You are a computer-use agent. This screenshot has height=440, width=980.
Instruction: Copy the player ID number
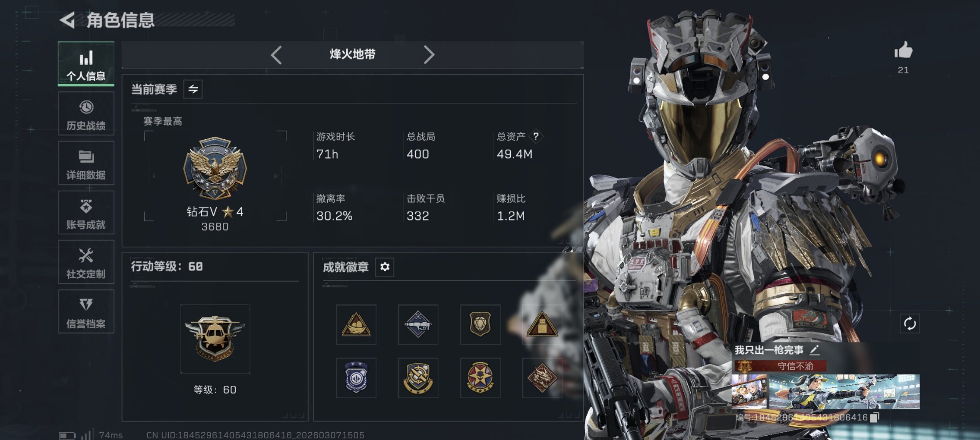[874, 417]
